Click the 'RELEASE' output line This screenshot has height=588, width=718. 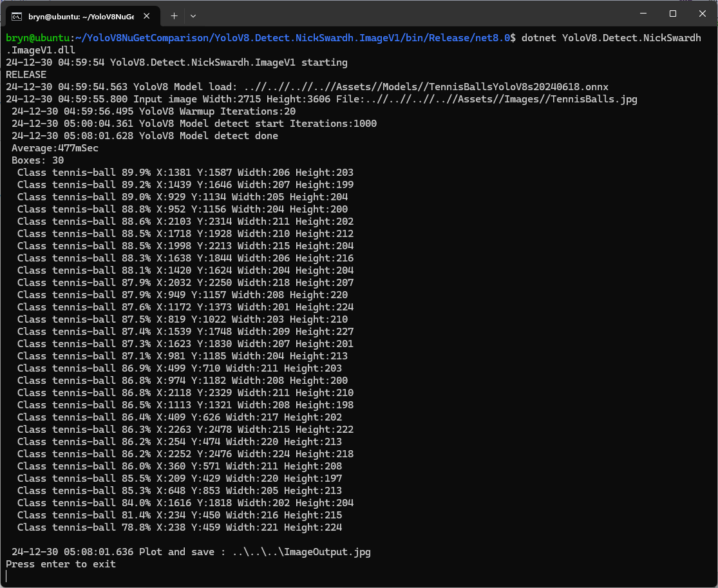[26, 75]
